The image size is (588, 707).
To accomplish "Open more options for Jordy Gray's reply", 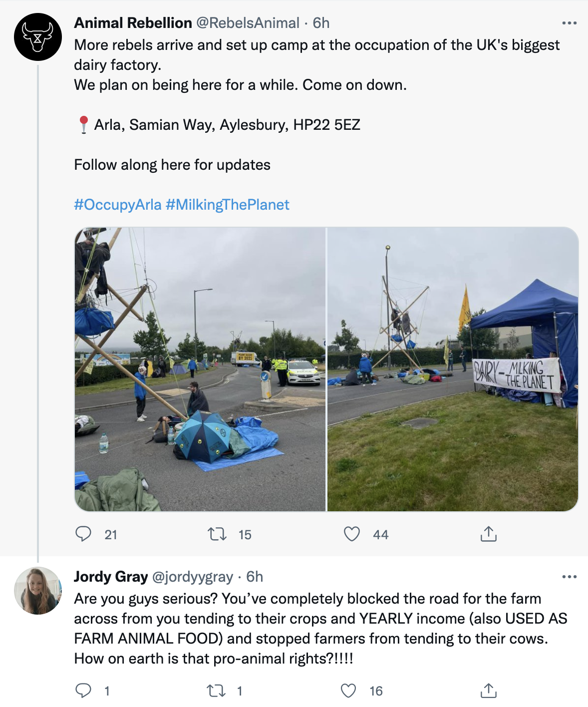I will pos(569,577).
